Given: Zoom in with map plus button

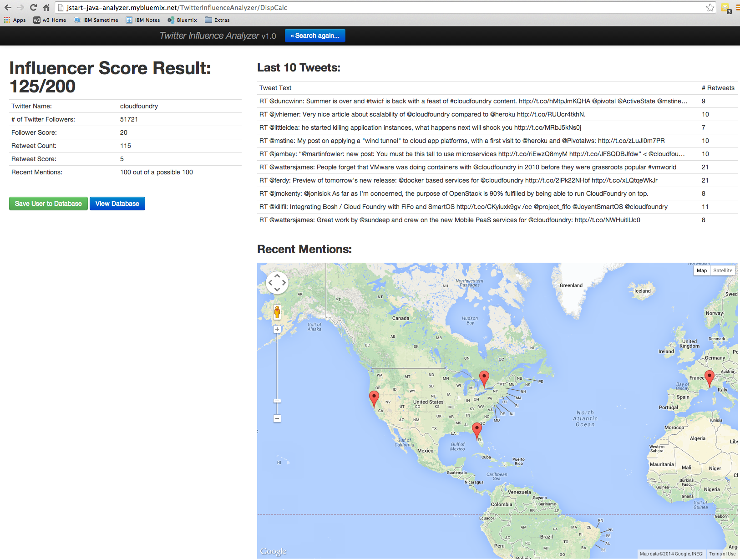Looking at the screenshot, I should tap(277, 329).
